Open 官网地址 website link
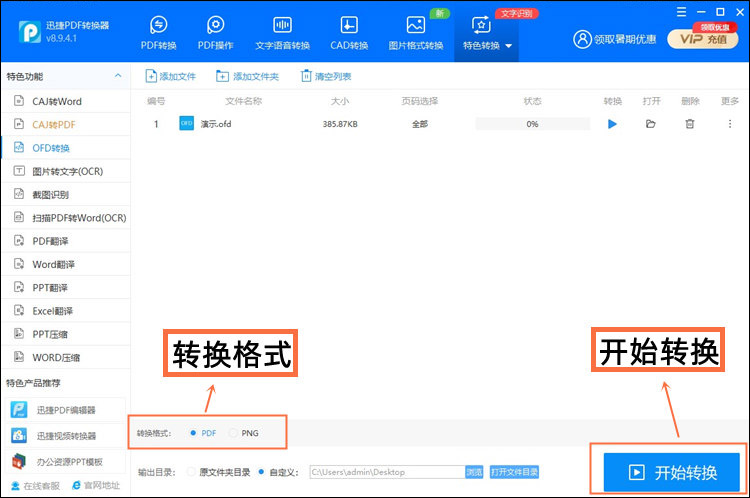The width and height of the screenshot is (750, 498). pos(96,486)
